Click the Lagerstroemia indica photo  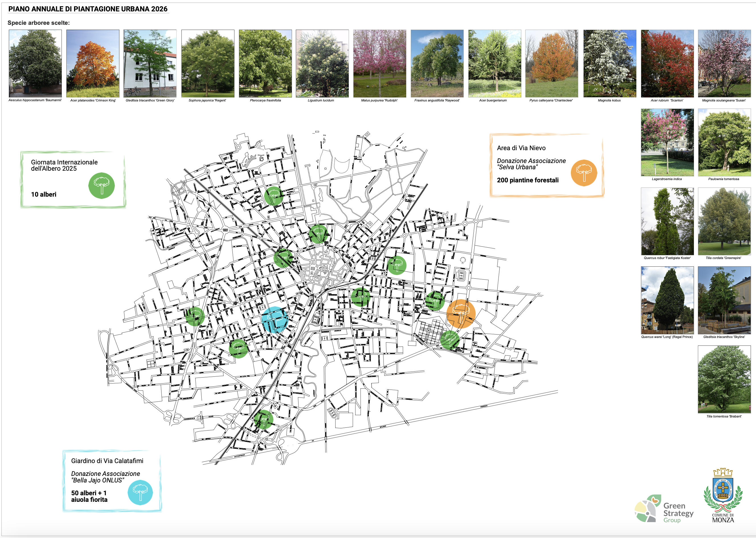(667, 142)
